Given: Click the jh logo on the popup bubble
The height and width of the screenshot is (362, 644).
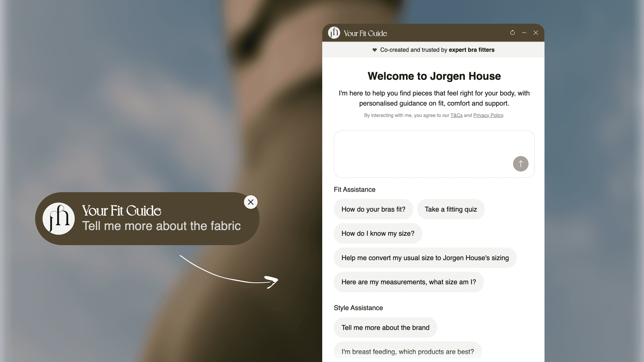Looking at the screenshot, I should pyautogui.click(x=59, y=219).
